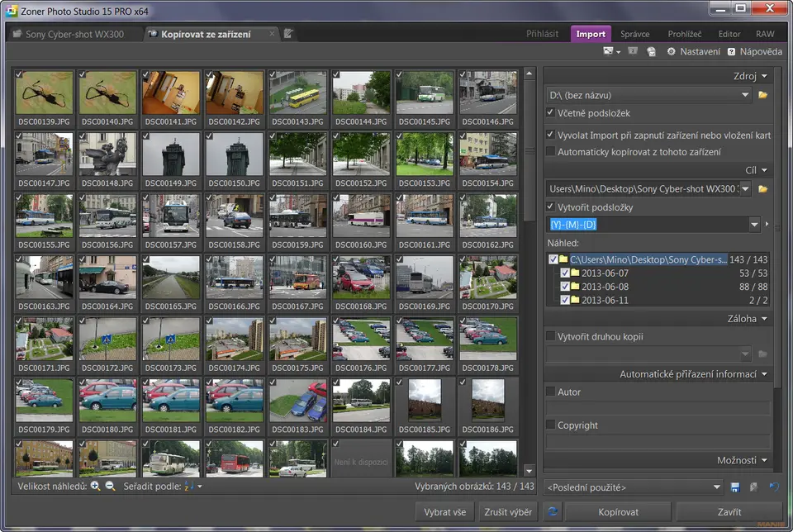Select thumbnail DSC00143.JPG

(x=297, y=93)
